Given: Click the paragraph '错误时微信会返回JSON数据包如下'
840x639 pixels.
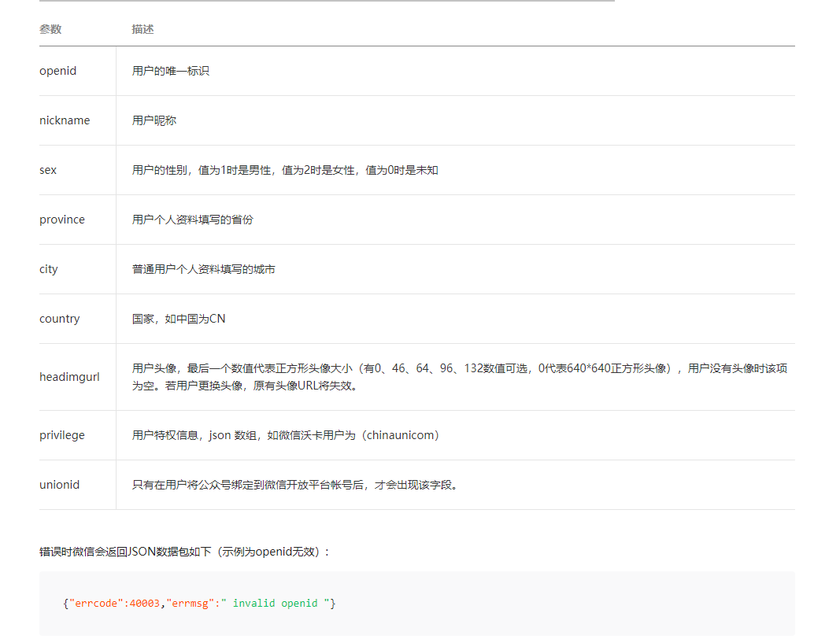Looking at the screenshot, I should click(185, 552).
